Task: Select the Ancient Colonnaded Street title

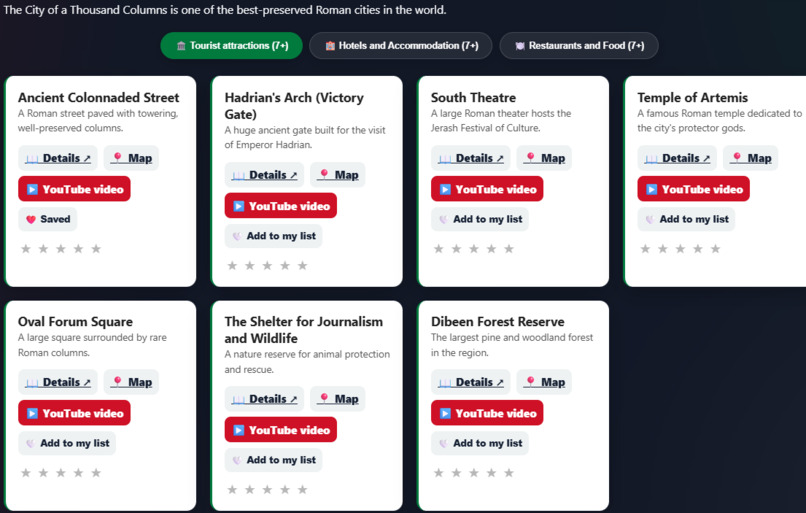Action: tap(99, 98)
